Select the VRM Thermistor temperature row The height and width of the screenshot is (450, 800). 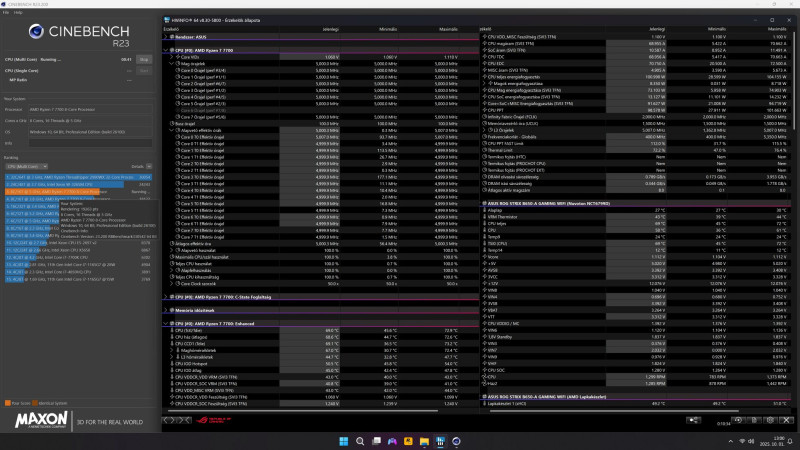pos(636,217)
